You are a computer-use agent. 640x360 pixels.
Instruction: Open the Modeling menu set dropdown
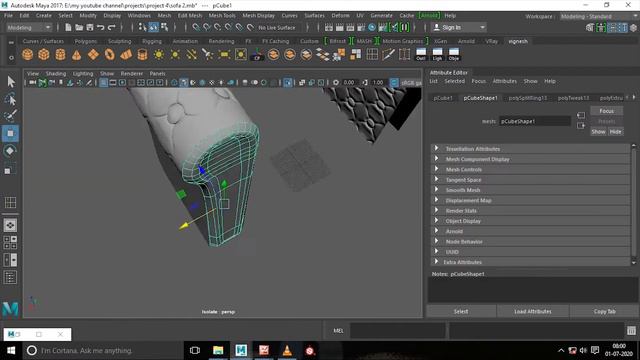[x=29, y=27]
